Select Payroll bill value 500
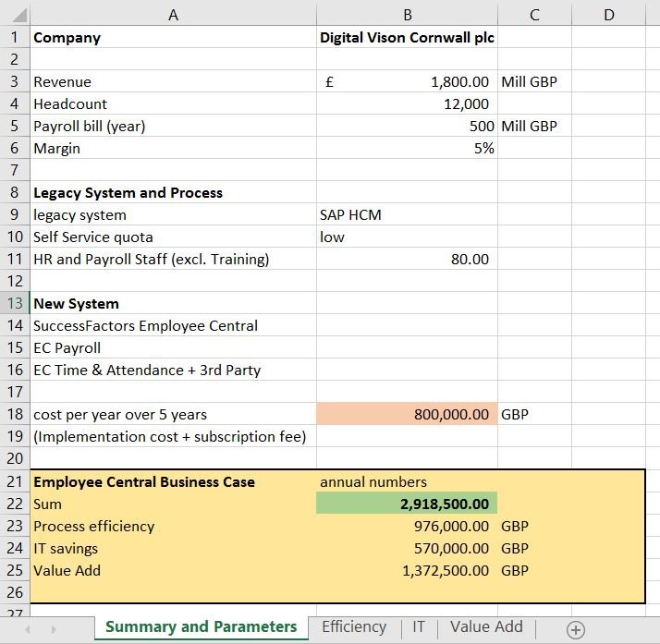Screen dimensions: 660x644 [x=407, y=126]
